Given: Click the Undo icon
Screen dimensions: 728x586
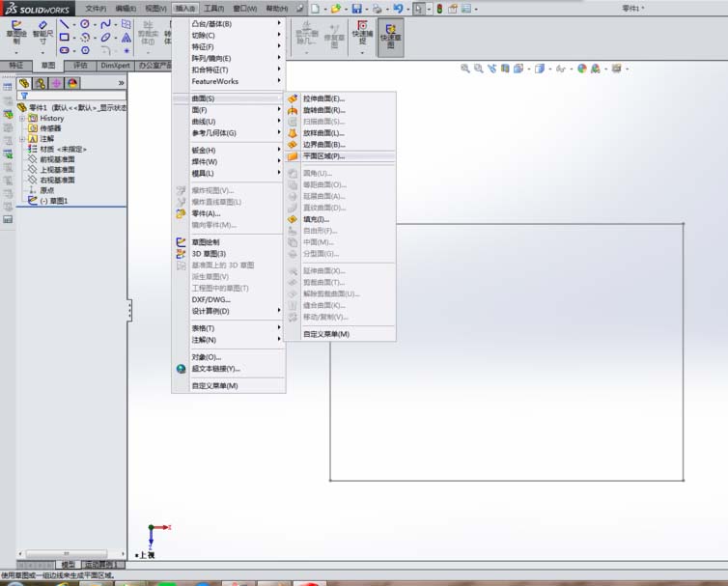Looking at the screenshot, I should [x=398, y=9].
